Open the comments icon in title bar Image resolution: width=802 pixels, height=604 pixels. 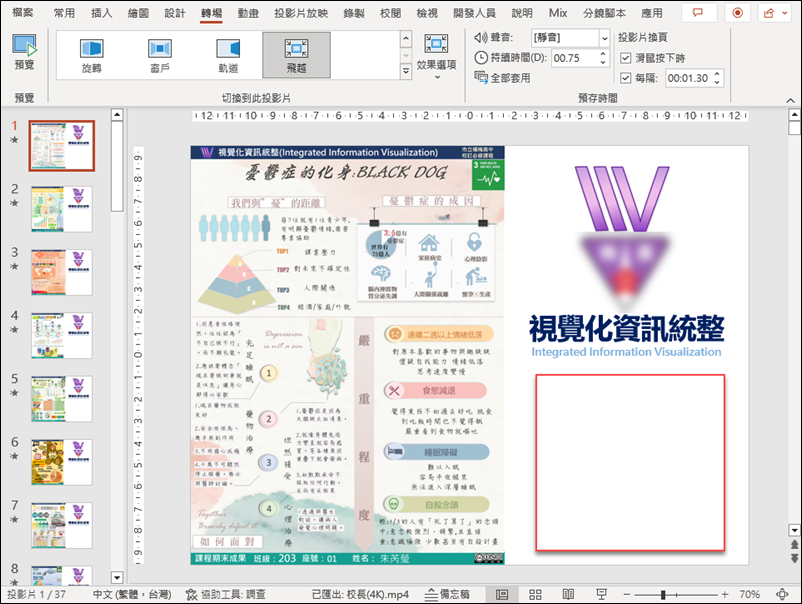[698, 13]
